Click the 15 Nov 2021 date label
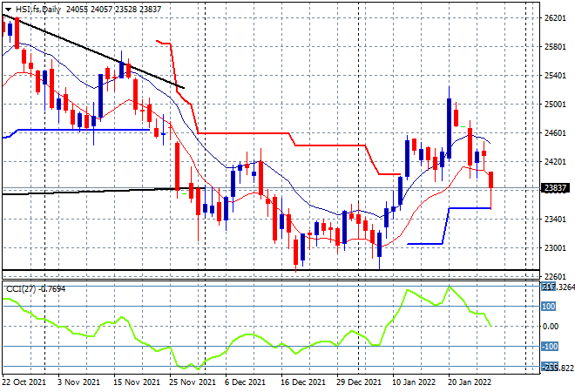The width and height of the screenshot is (575, 392). 137,382
